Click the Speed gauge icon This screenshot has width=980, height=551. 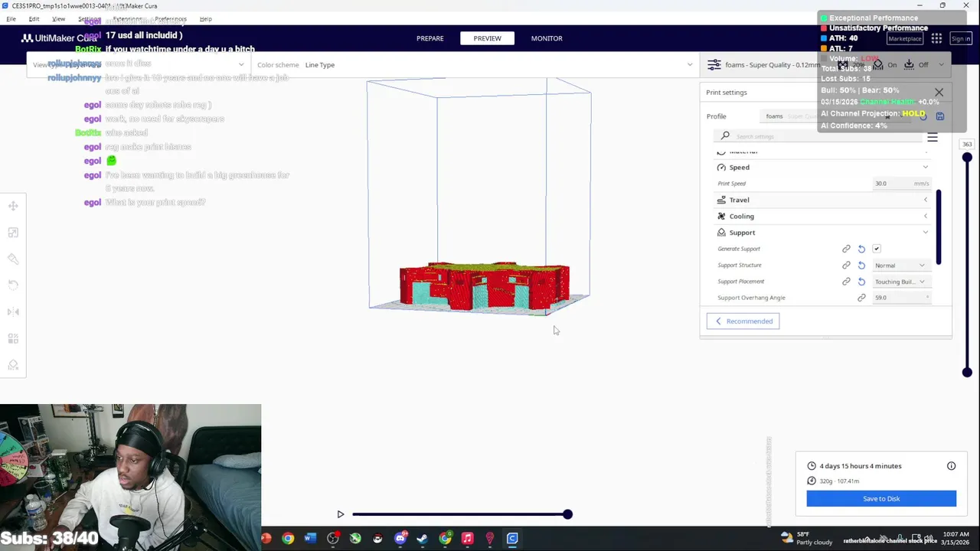tap(721, 167)
